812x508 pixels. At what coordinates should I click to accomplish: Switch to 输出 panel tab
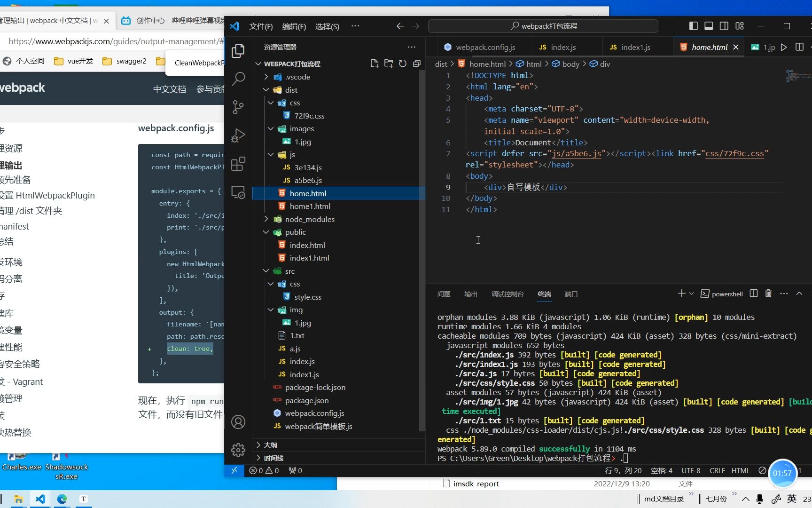click(x=470, y=294)
